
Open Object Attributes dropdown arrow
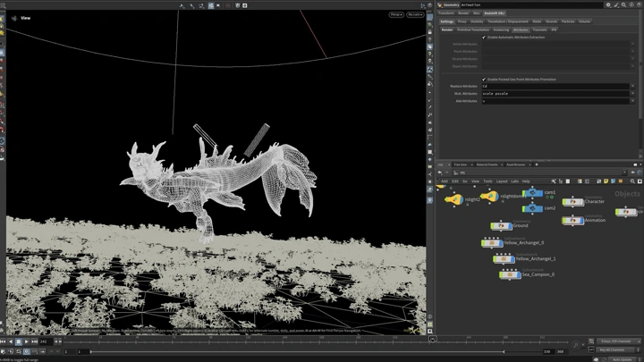[632, 66]
